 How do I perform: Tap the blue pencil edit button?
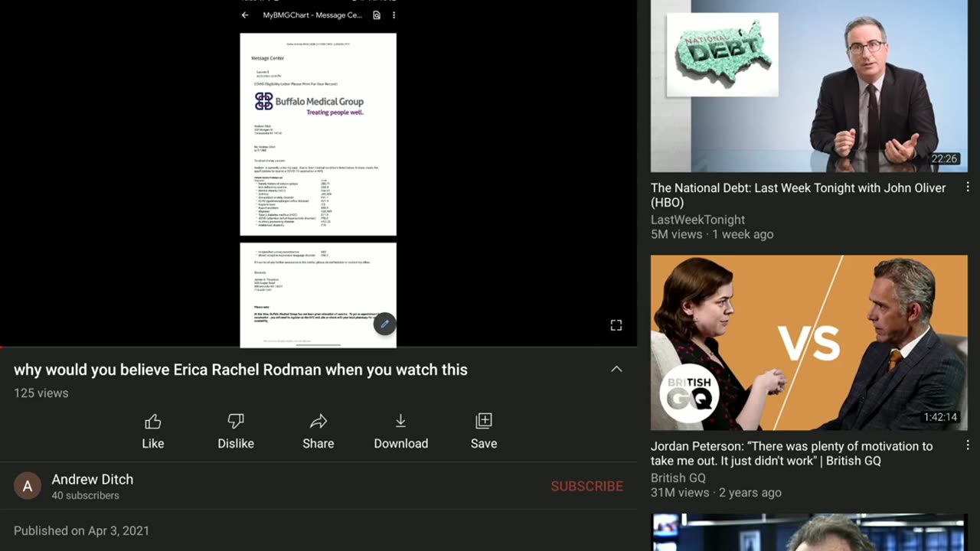[x=385, y=324]
